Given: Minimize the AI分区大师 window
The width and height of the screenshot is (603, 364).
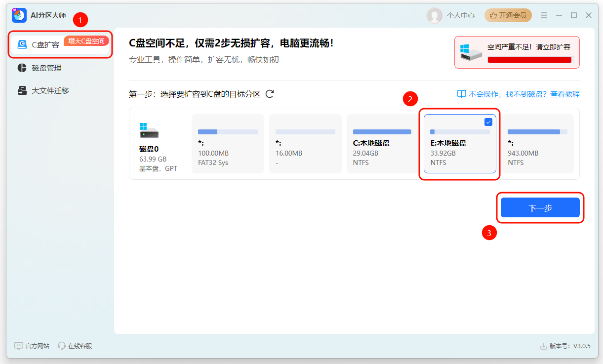Looking at the screenshot, I should (559, 15).
